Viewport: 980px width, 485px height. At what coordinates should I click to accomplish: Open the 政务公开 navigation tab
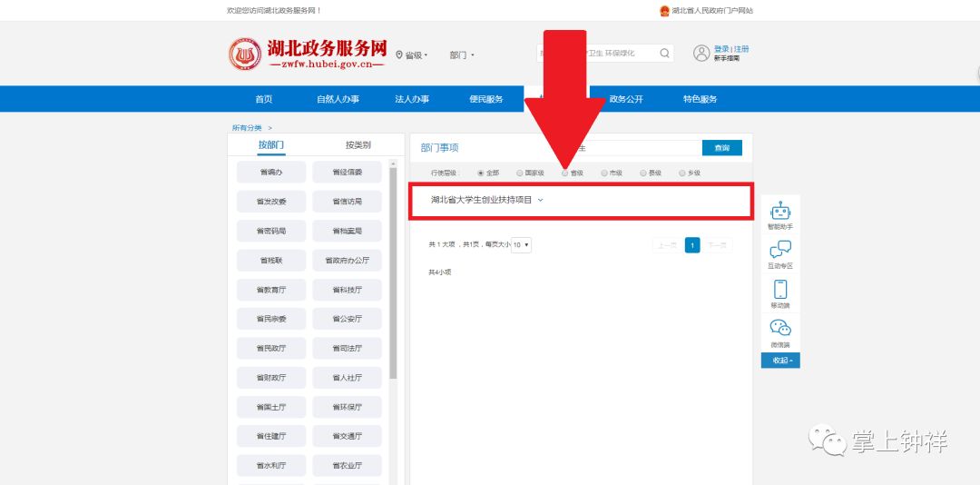[625, 99]
